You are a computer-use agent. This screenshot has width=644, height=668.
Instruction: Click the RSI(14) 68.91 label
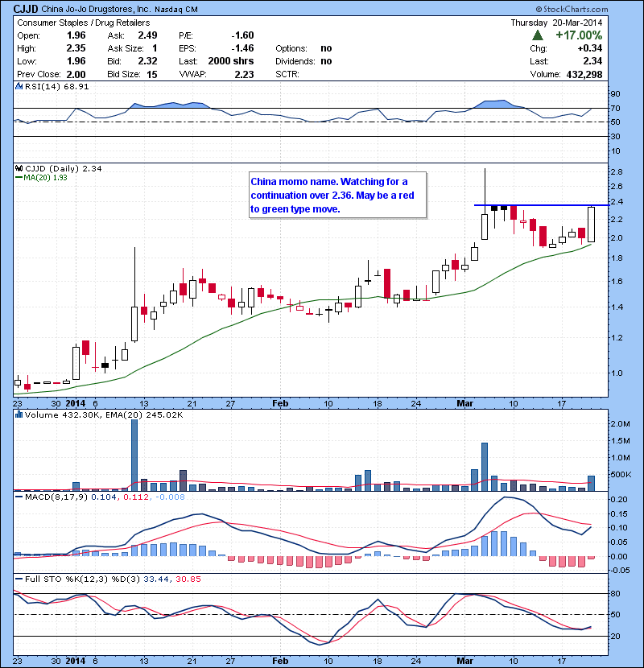click(56, 86)
